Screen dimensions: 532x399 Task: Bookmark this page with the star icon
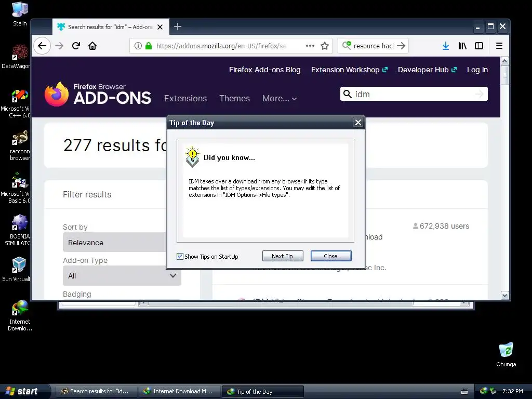click(x=325, y=46)
